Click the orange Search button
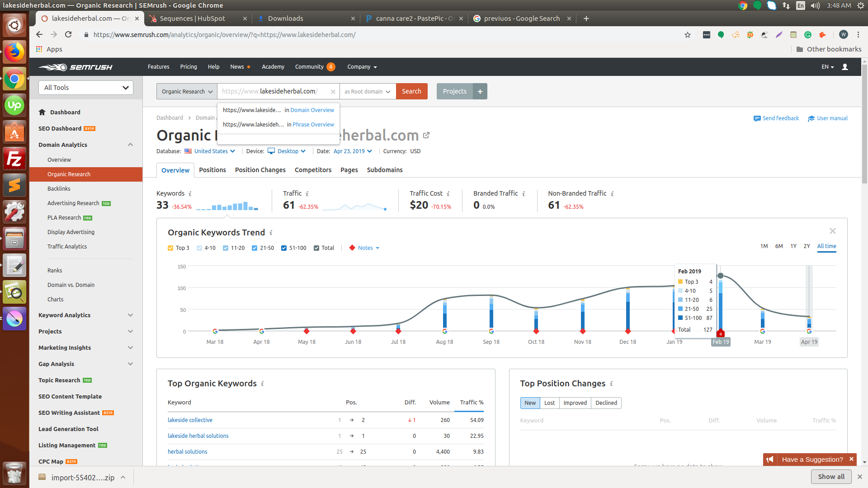Image resolution: width=868 pixels, height=488 pixels. [x=411, y=91]
